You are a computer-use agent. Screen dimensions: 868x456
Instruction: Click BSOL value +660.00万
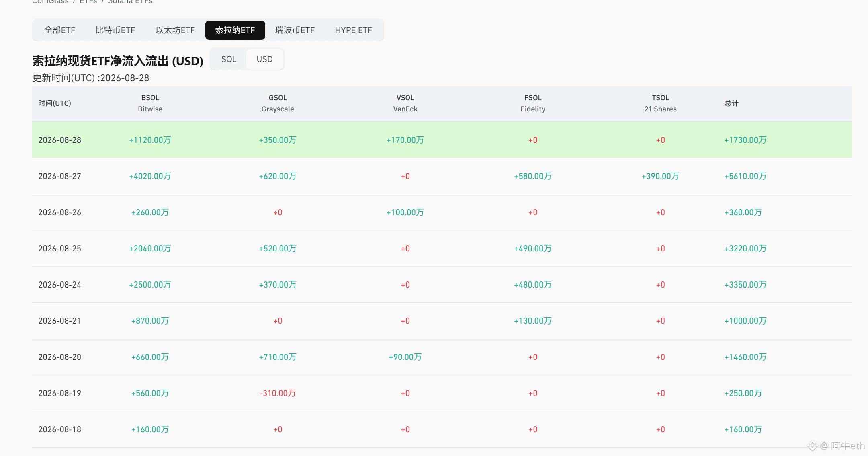point(150,357)
